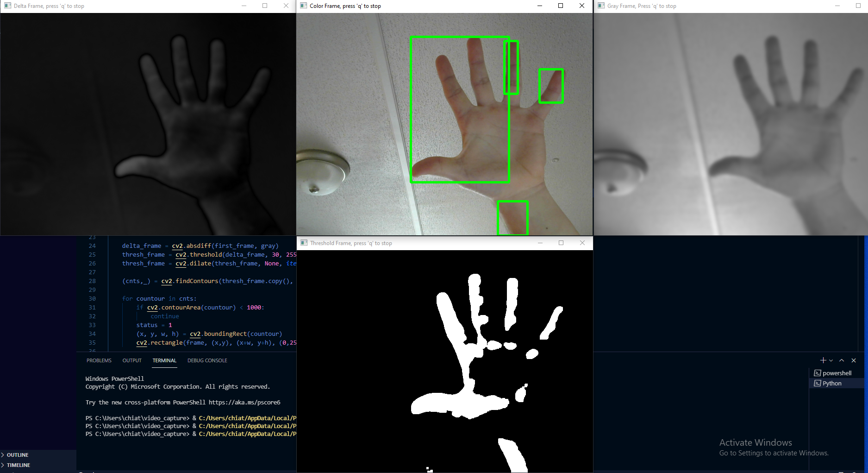This screenshot has height=473, width=868.
Task: Open the terminal profile dropdown arrow
Action: pyautogui.click(x=830, y=360)
